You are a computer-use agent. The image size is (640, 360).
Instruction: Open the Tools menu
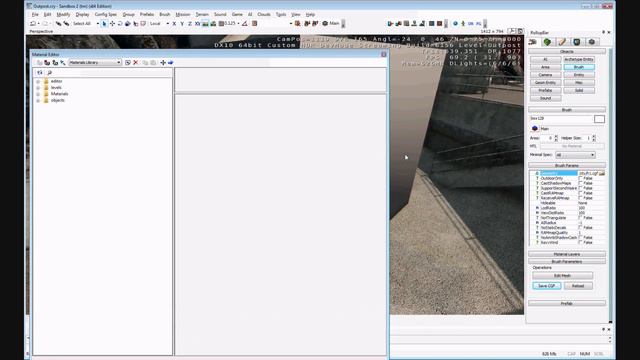[x=281, y=14]
